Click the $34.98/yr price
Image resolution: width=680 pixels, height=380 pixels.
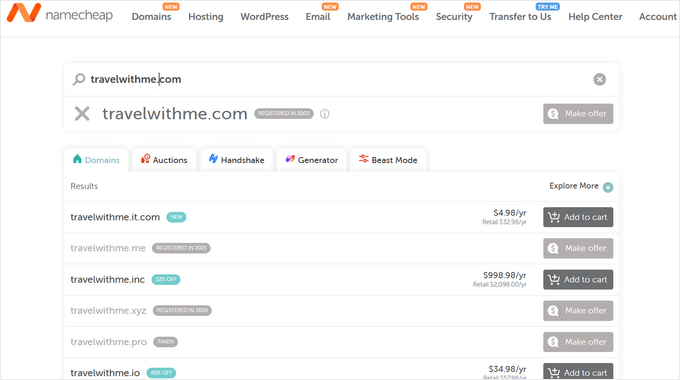click(507, 369)
